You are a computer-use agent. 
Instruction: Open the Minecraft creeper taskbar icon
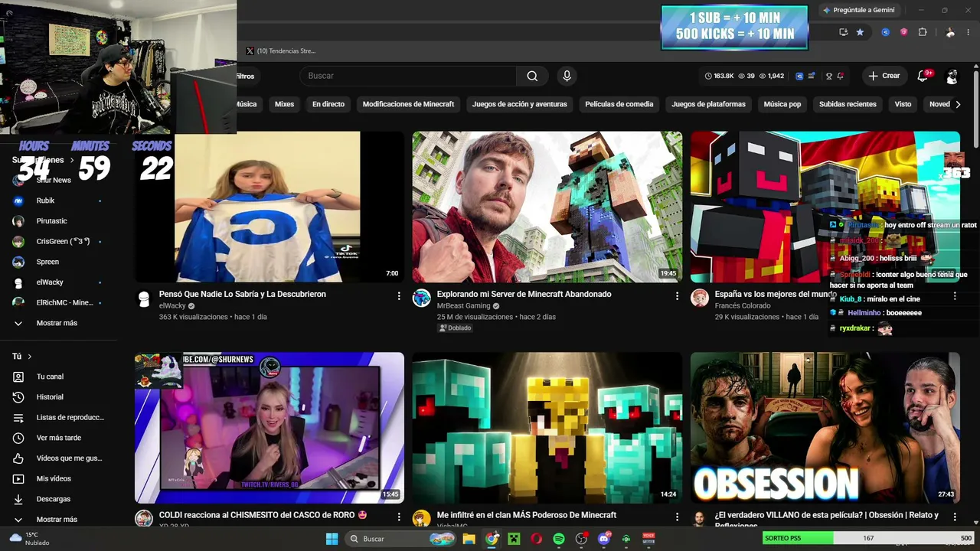(x=514, y=539)
